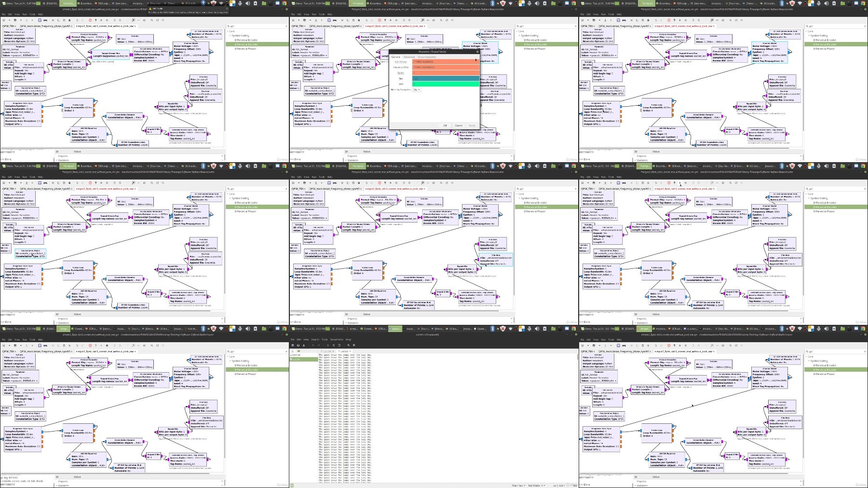Screen dimensions: 868x488
Task: Open the Advanced tab in the Properties dialog
Action: coord(409,57)
